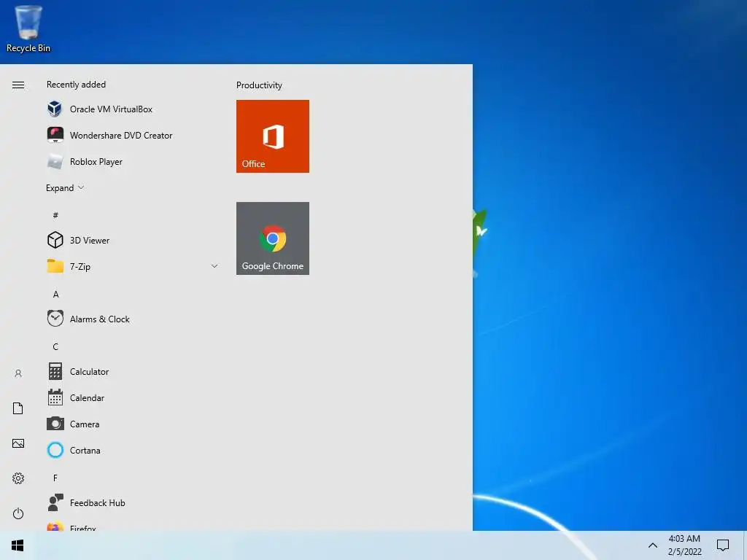The image size is (747, 560).
Task: Launch the Calculator app icon
Action: pos(55,371)
